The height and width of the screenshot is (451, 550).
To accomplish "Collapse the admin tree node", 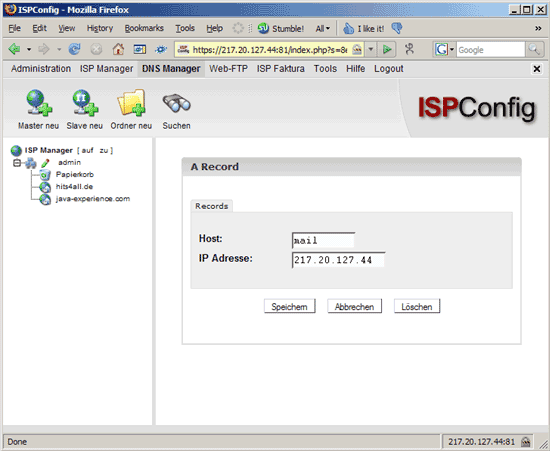I will coord(17,163).
